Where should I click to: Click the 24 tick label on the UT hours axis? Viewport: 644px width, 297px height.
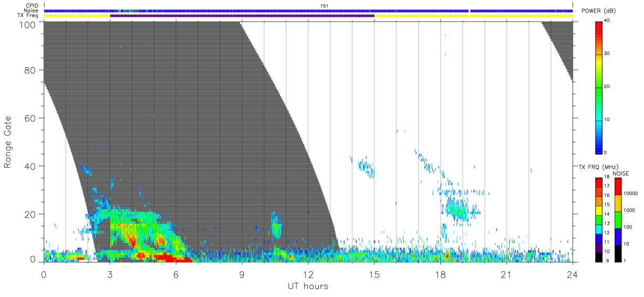[572, 274]
